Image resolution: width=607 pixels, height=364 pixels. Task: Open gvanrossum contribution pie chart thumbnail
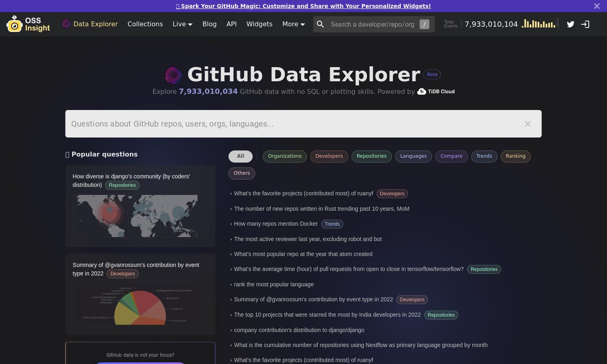[140, 304]
